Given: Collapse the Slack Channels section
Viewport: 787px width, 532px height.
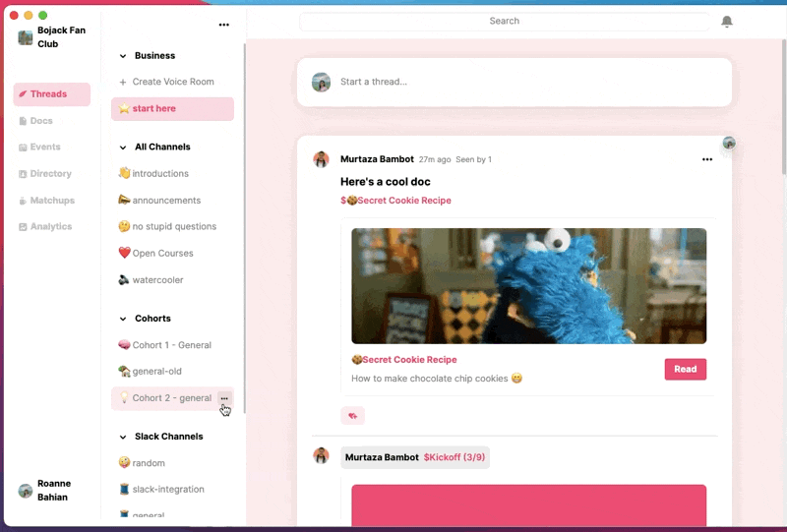Looking at the screenshot, I should click(123, 437).
